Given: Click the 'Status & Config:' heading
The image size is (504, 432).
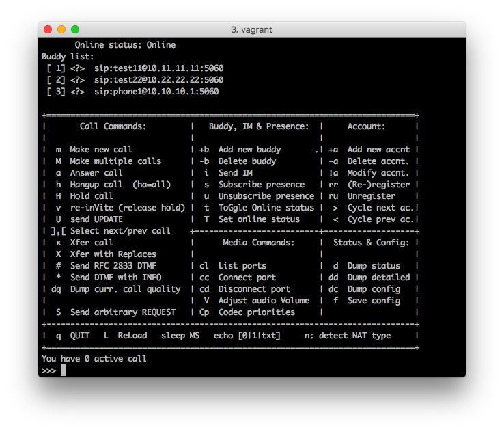Looking at the screenshot, I should 372,242.
